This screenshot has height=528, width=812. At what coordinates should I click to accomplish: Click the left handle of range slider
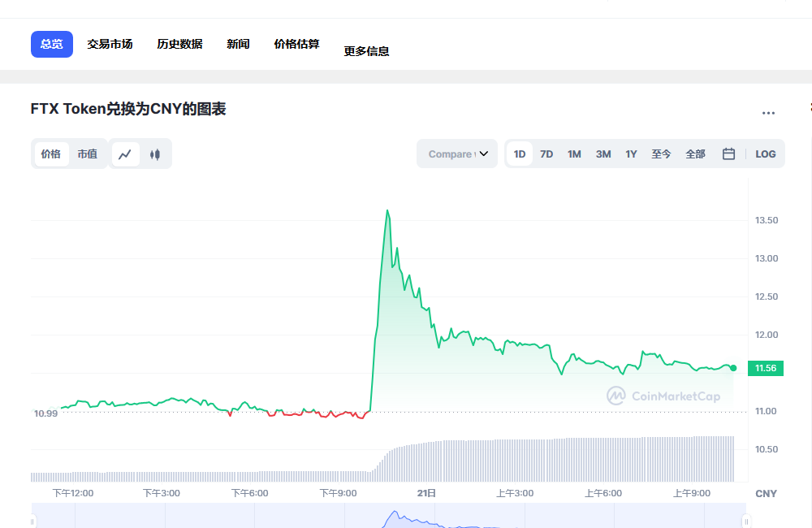pos(32,521)
